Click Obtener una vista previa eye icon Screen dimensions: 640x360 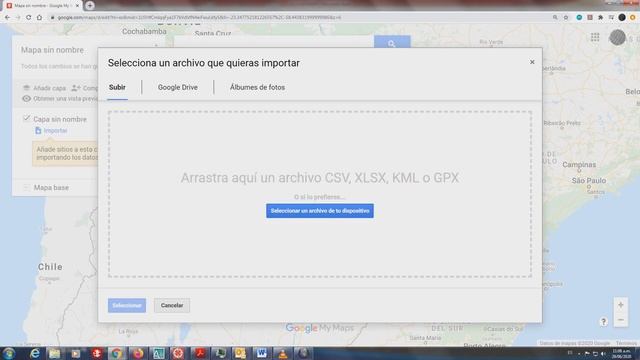pos(27,98)
